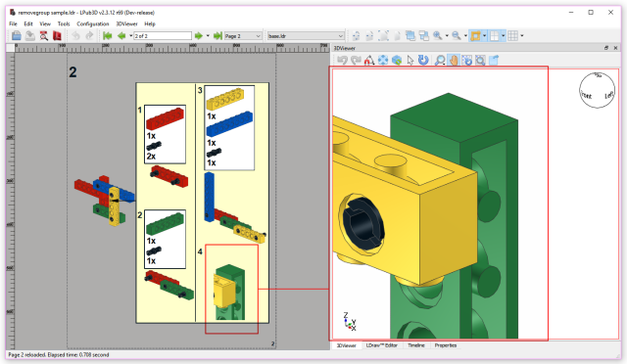Expand the zoom out options arrow

coord(465,36)
